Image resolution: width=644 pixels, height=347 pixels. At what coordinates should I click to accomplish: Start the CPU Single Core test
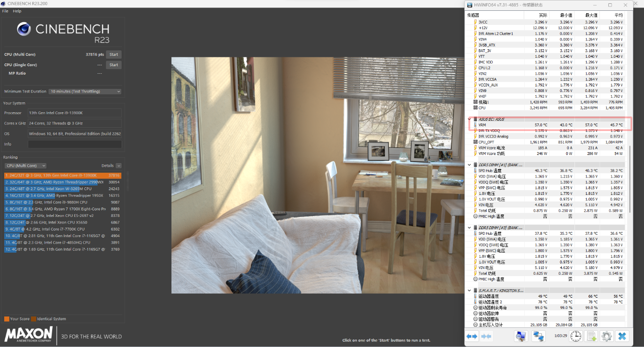(114, 65)
